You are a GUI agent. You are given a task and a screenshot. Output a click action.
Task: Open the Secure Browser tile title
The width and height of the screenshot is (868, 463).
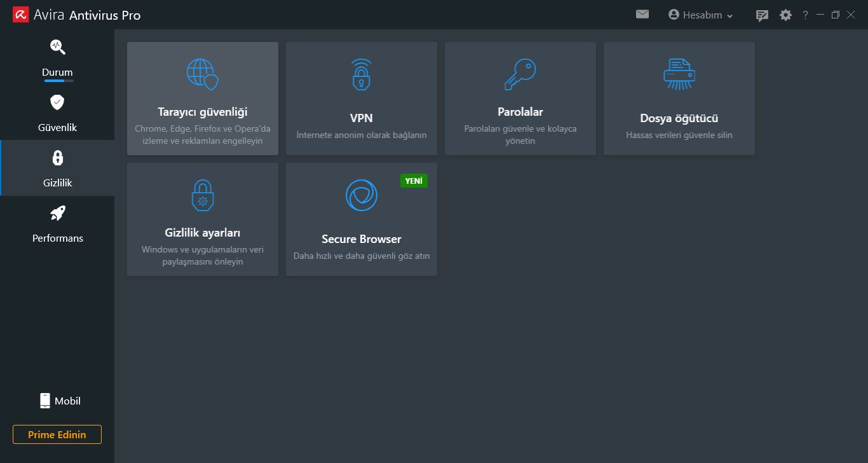pos(362,239)
